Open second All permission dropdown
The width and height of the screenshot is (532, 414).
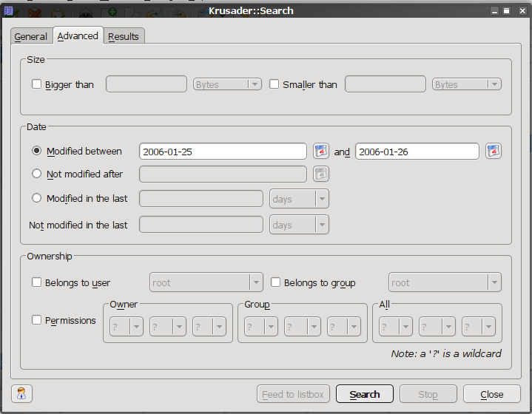click(x=437, y=327)
